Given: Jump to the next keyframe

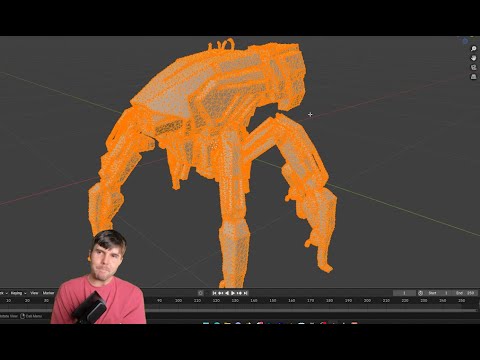Looking at the screenshot, I should pyautogui.click(x=239, y=293).
